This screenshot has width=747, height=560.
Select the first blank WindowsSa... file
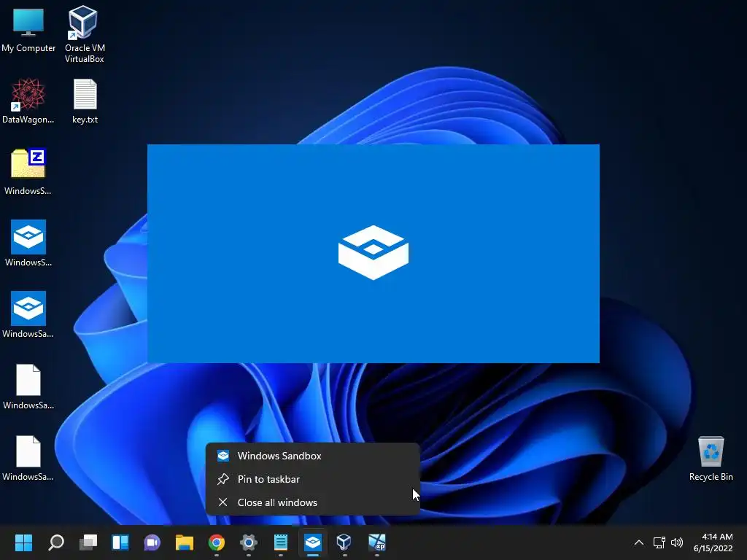28,386
